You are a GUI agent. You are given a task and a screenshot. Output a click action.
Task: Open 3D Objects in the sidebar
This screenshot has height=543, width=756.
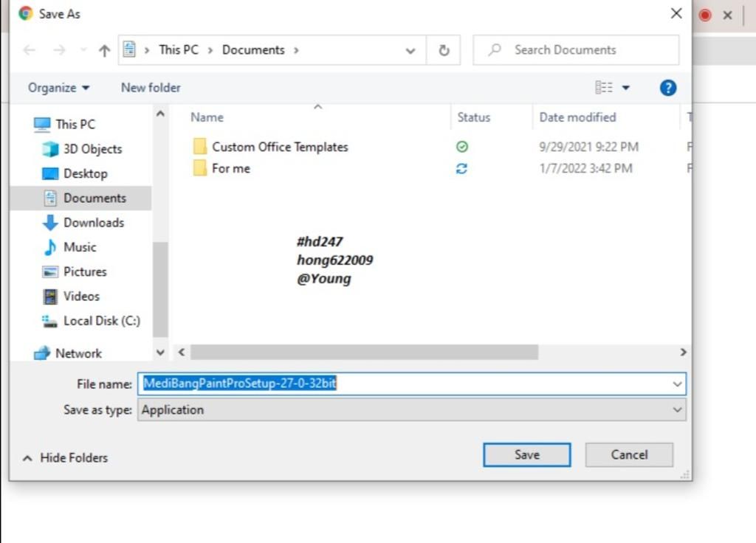click(x=92, y=149)
